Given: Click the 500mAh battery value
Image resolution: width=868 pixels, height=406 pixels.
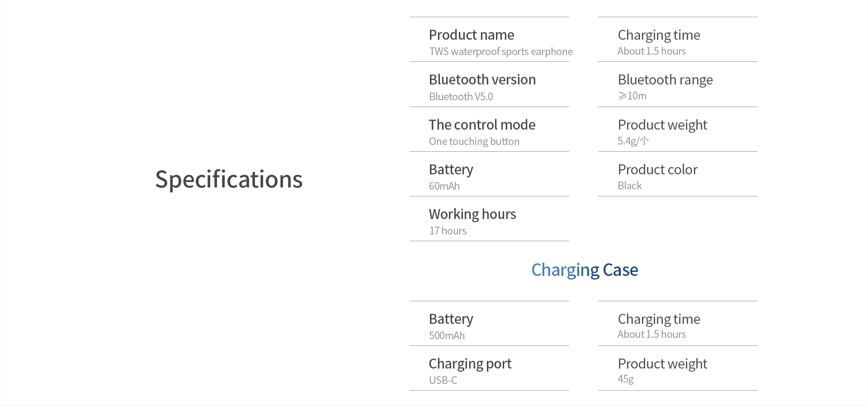Looking at the screenshot, I should click(447, 336).
